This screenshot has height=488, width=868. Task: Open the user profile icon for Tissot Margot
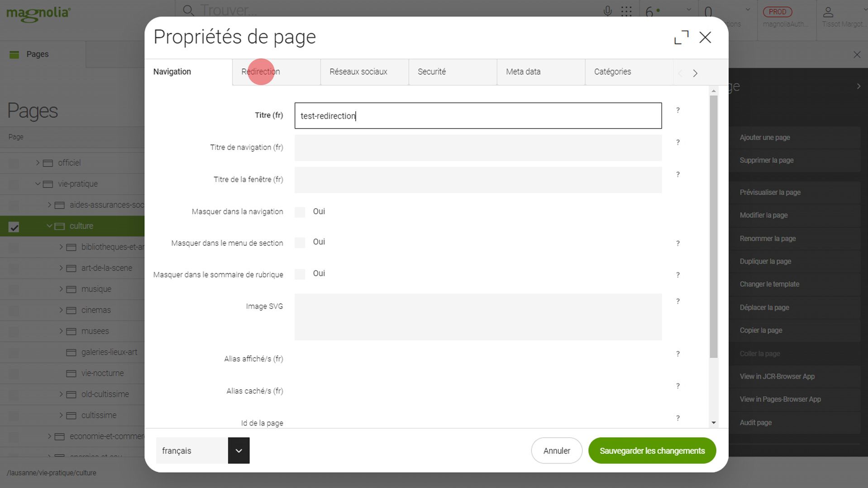[828, 12]
